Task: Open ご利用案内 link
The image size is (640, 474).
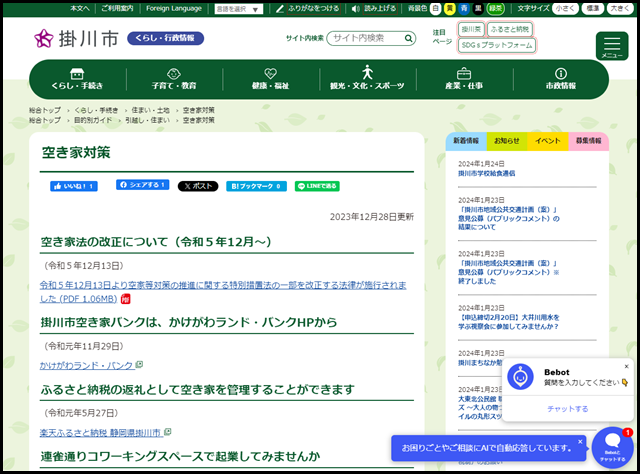Action: (x=117, y=8)
